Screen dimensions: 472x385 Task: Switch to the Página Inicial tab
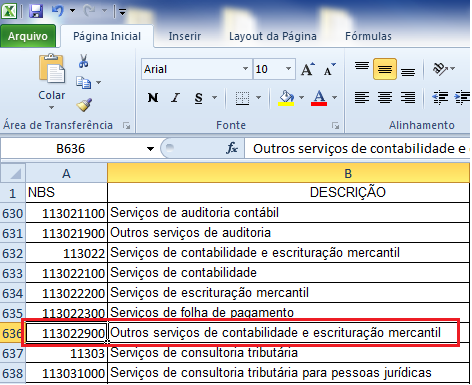[107, 36]
